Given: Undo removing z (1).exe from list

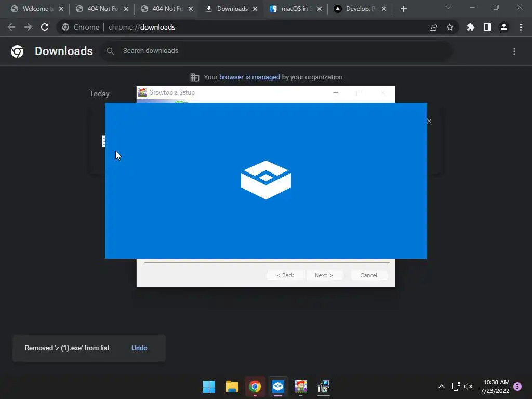Looking at the screenshot, I should tap(139, 348).
